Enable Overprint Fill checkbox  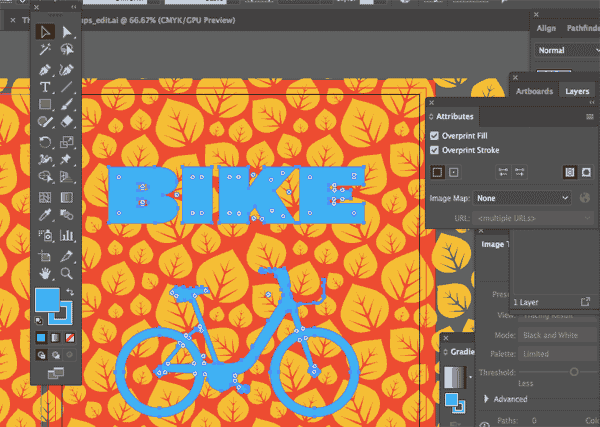(x=434, y=135)
